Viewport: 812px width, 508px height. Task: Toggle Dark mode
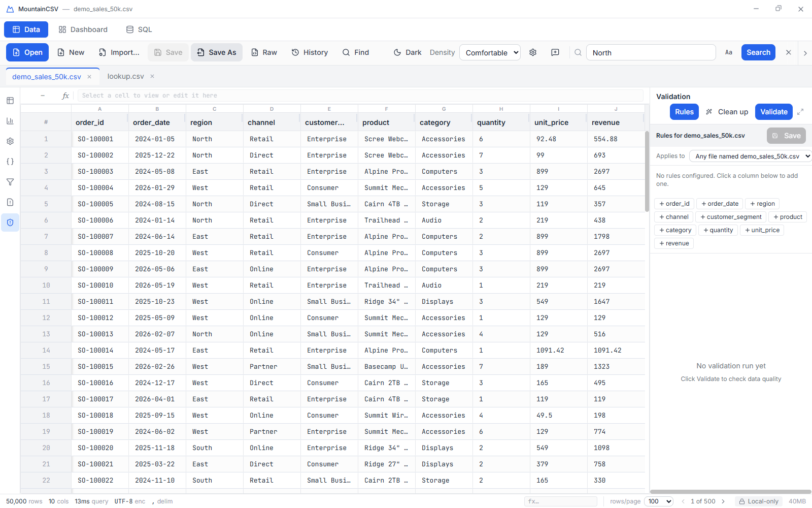tap(408, 52)
